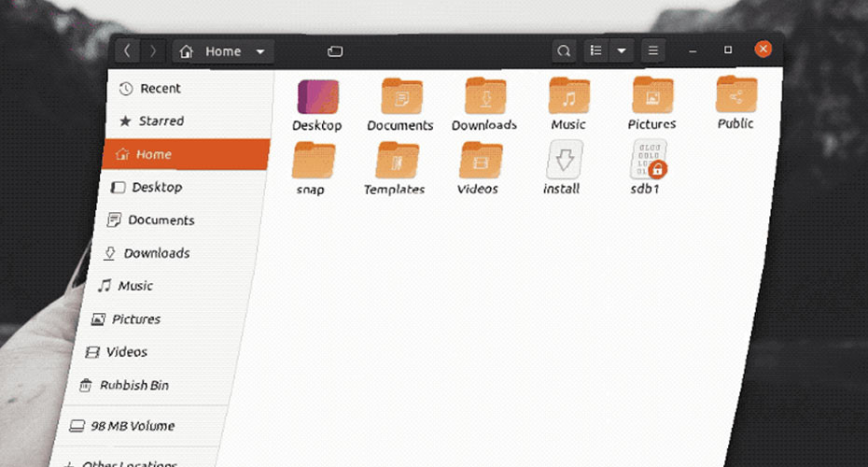Open Recent in the sidebar

tap(189, 89)
